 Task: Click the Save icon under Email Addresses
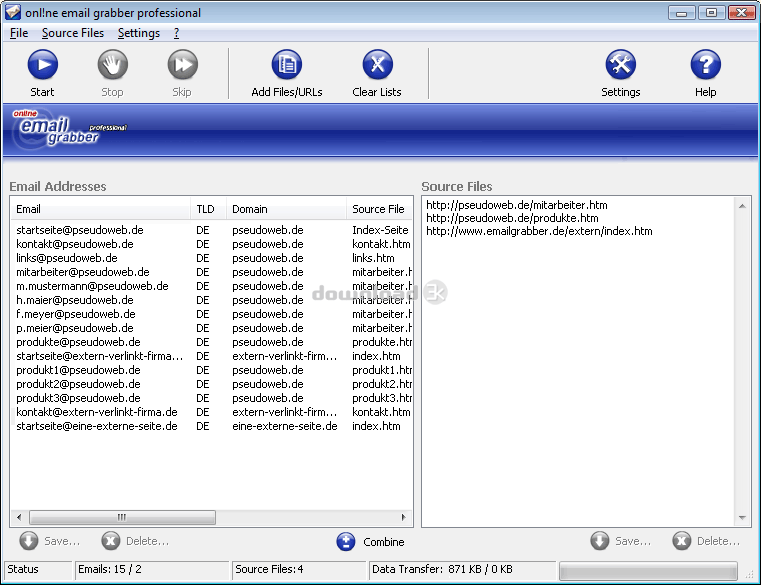pos(29,541)
